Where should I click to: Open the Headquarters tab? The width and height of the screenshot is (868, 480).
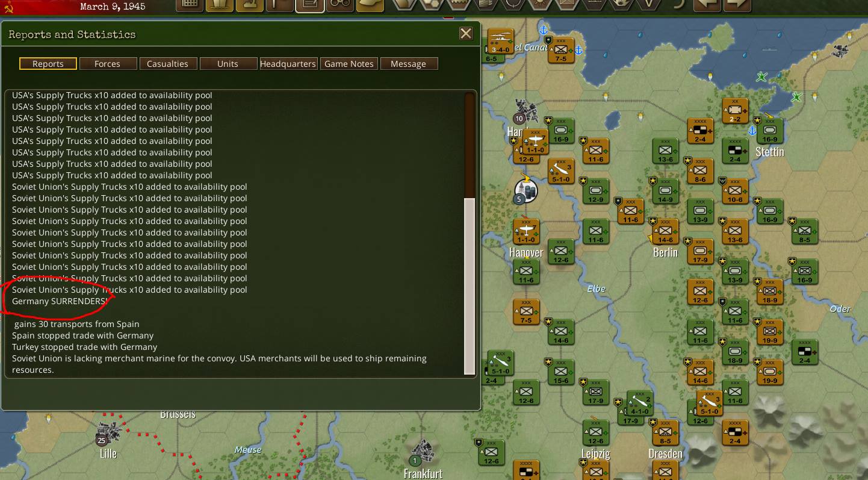[288, 64]
